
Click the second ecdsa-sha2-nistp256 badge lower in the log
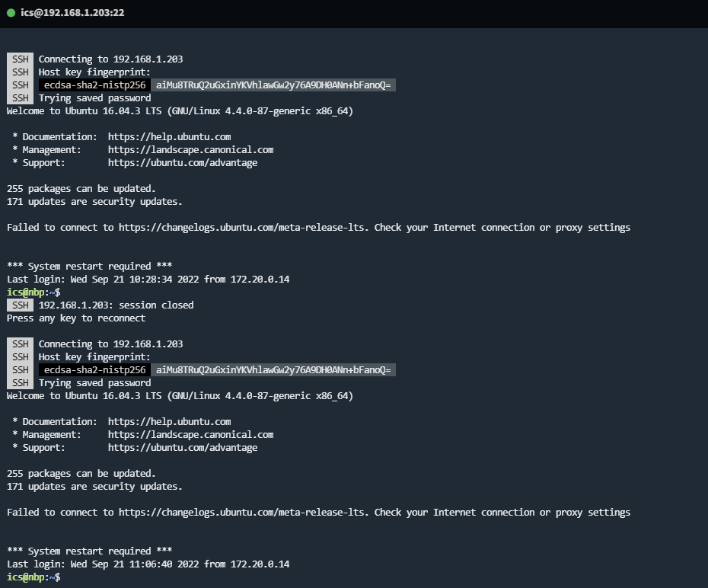(x=94, y=369)
